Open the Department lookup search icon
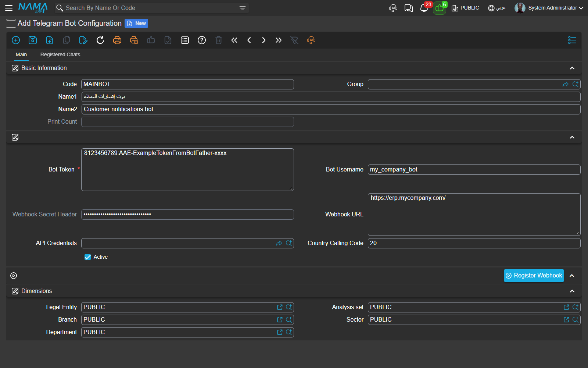This screenshot has width=588, height=368. 289,332
